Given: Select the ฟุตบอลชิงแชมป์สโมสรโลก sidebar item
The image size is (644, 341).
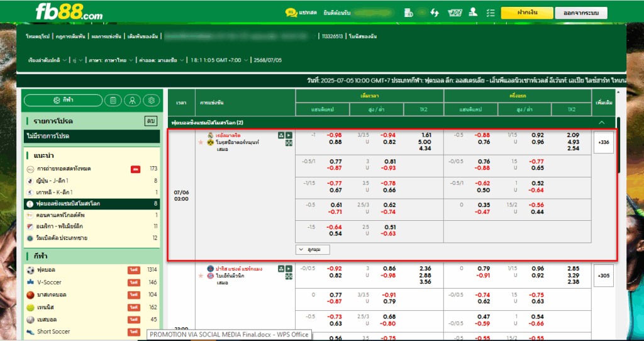Looking at the screenshot, I should pyautogui.click(x=92, y=204).
